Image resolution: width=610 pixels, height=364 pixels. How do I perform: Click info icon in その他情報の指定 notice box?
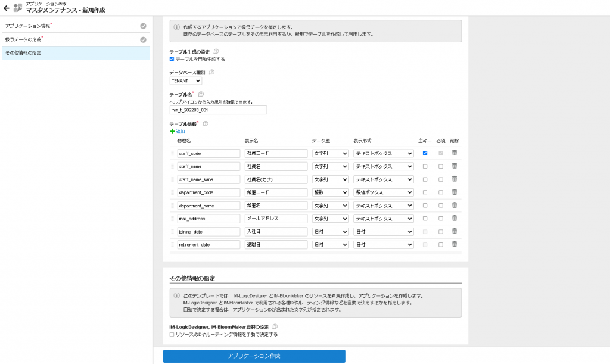tap(176, 295)
